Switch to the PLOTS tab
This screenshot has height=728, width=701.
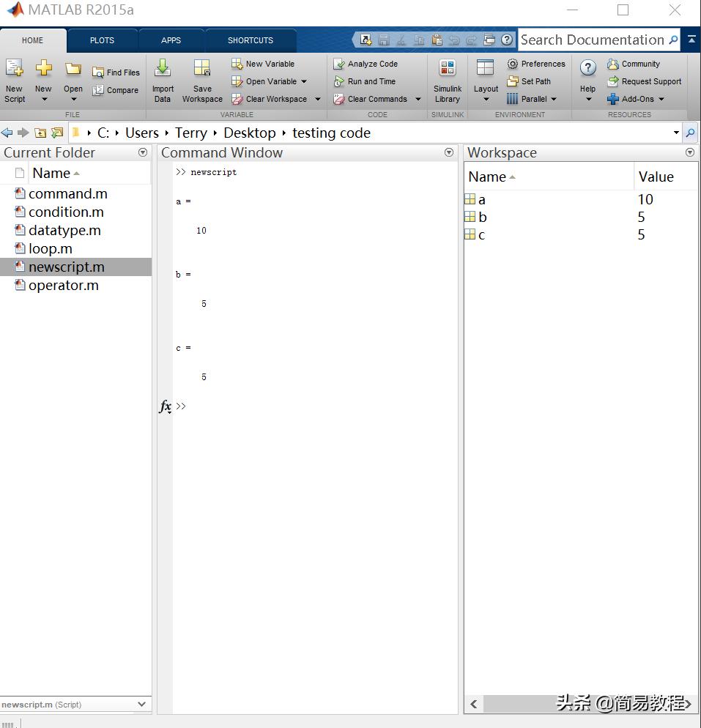pyautogui.click(x=102, y=40)
